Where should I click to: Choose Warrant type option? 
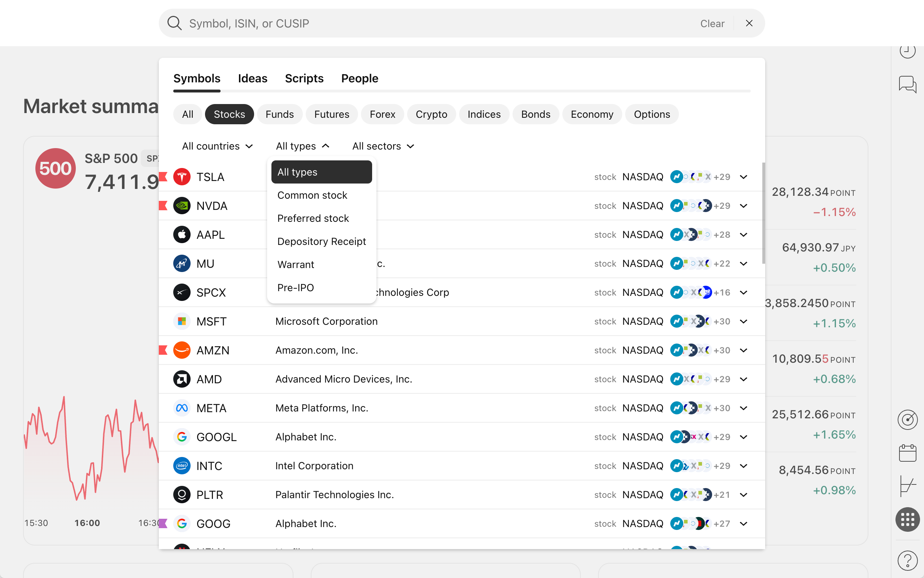tap(322, 264)
